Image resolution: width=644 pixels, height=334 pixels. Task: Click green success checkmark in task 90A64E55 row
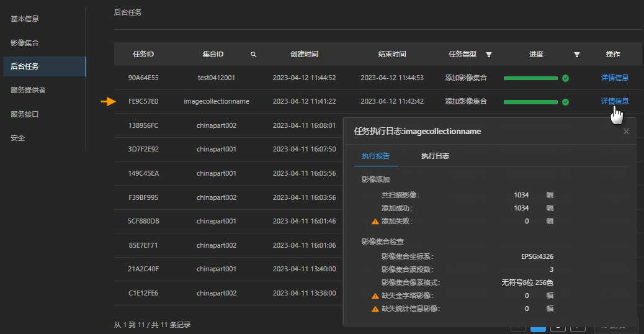(565, 78)
